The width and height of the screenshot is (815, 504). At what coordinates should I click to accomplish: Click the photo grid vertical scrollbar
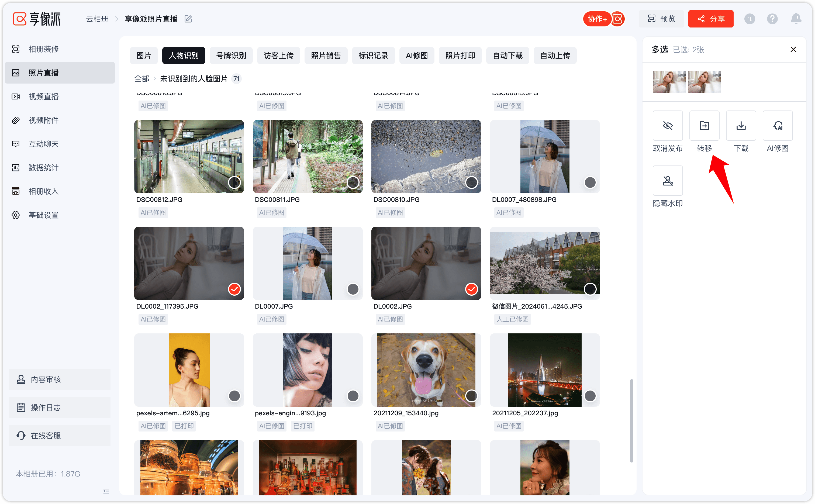click(631, 421)
